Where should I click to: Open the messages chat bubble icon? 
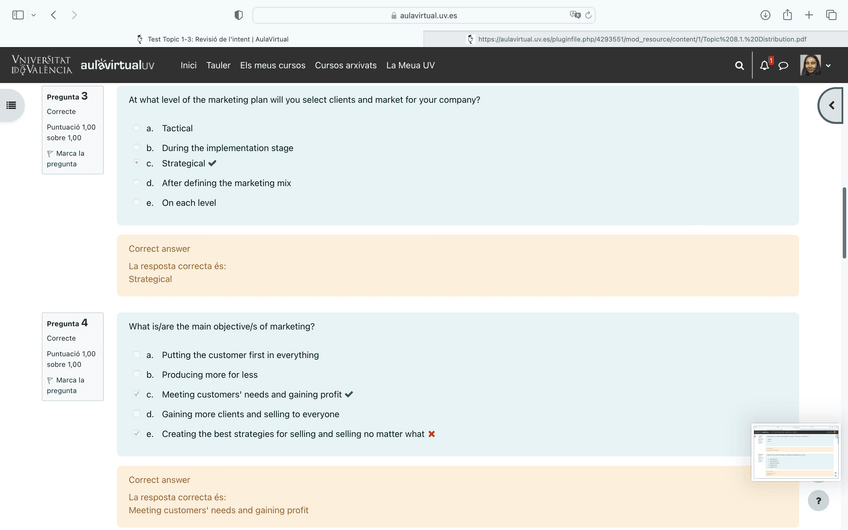point(783,66)
